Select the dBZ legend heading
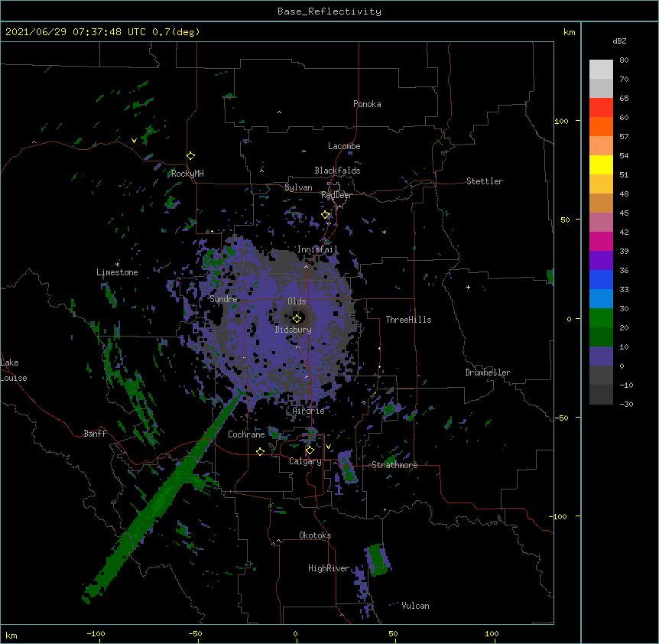 tap(619, 41)
